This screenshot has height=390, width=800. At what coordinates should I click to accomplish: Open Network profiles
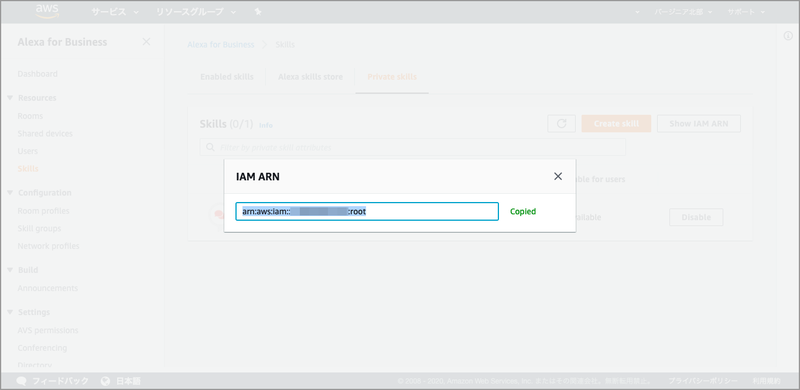48,246
